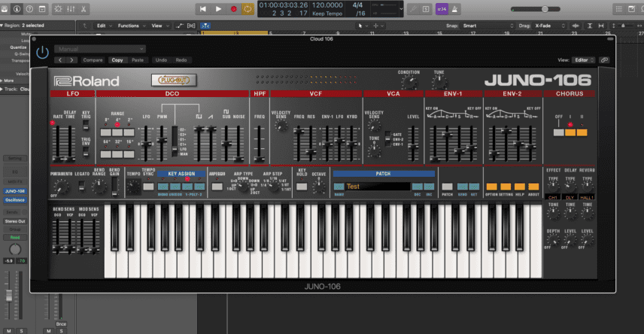Open the Smart Controls sun icon
The image size is (644, 334).
(x=58, y=8)
